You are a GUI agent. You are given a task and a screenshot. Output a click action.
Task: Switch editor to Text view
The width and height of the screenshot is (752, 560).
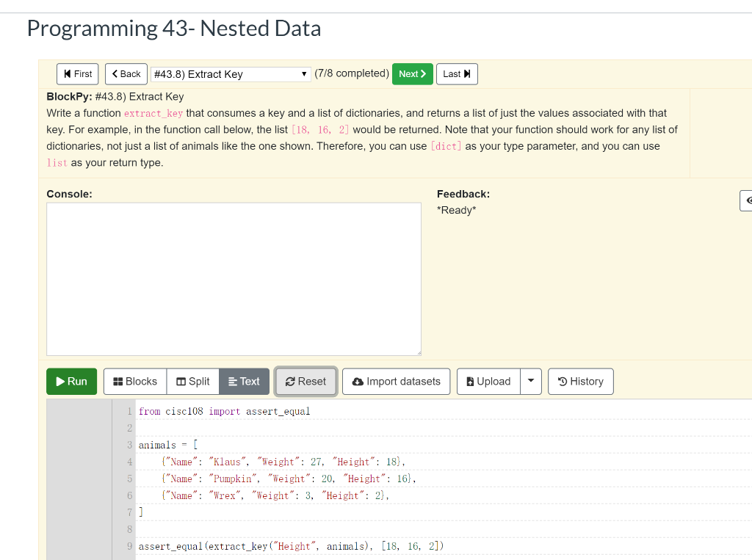coord(244,381)
